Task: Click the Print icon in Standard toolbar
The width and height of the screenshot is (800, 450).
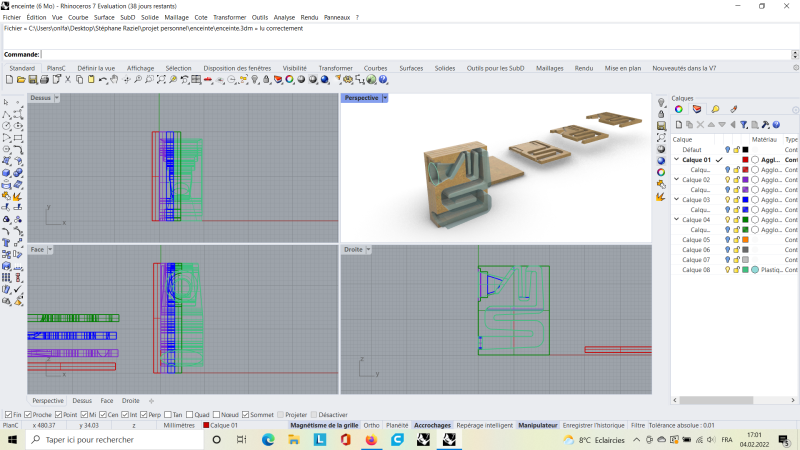Action: coord(44,79)
